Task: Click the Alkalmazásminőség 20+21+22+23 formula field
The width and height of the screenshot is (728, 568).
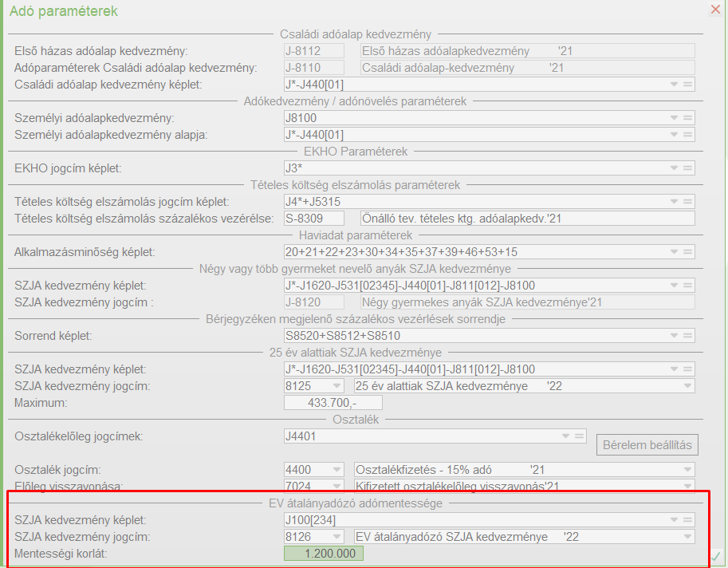Action: click(x=490, y=252)
